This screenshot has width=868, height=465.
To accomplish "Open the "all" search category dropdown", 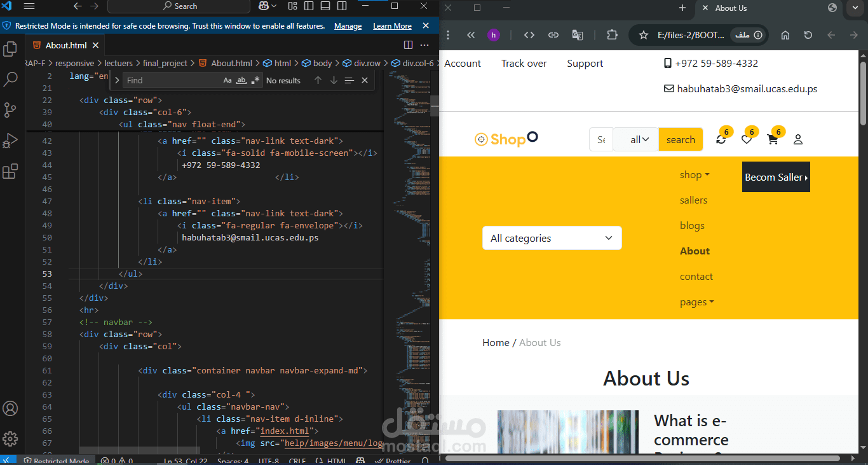I will point(635,139).
